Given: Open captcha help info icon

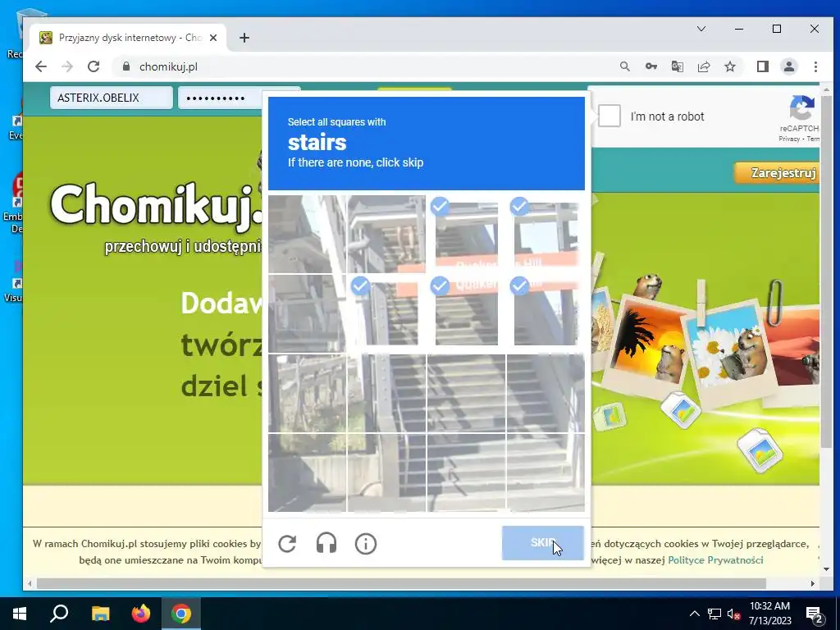Looking at the screenshot, I should pos(366,544).
